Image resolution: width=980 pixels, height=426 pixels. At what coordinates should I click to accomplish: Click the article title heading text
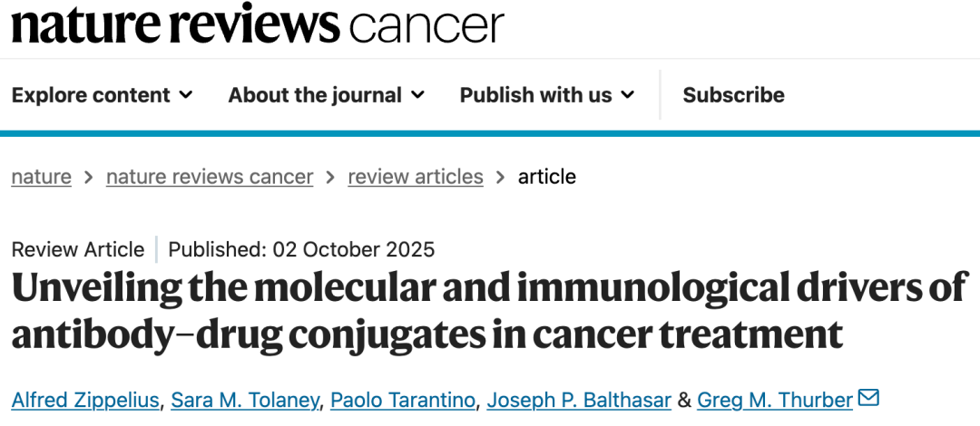(x=490, y=311)
